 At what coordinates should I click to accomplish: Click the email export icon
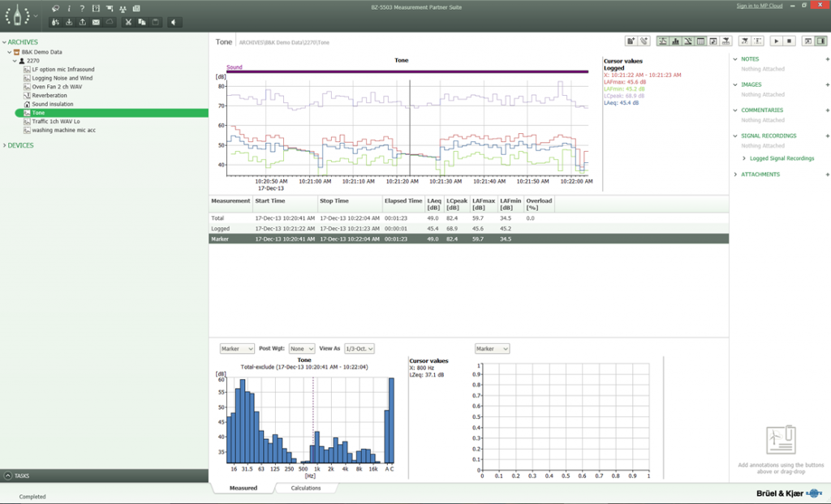[x=97, y=22]
